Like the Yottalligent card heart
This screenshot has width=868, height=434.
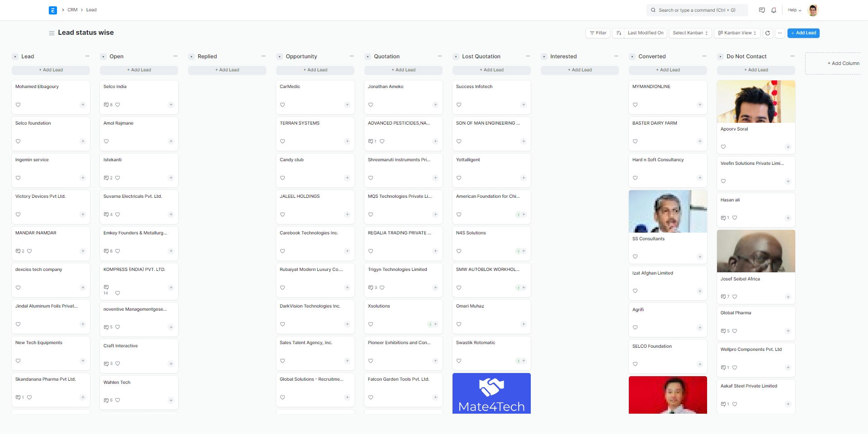[459, 178]
